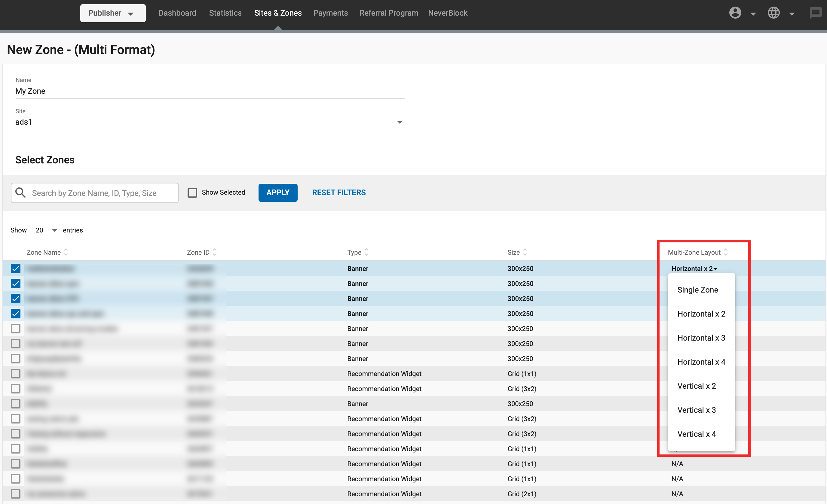Viewport: 827px width, 504px height.
Task: Click the user account profile icon
Action: pos(735,13)
